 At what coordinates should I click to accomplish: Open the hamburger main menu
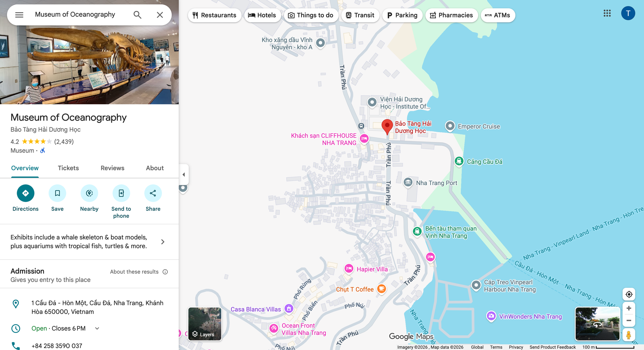click(19, 15)
